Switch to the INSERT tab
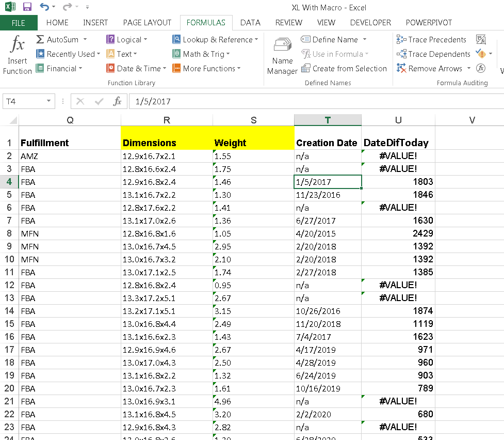The height and width of the screenshot is (440, 504). 95,23
